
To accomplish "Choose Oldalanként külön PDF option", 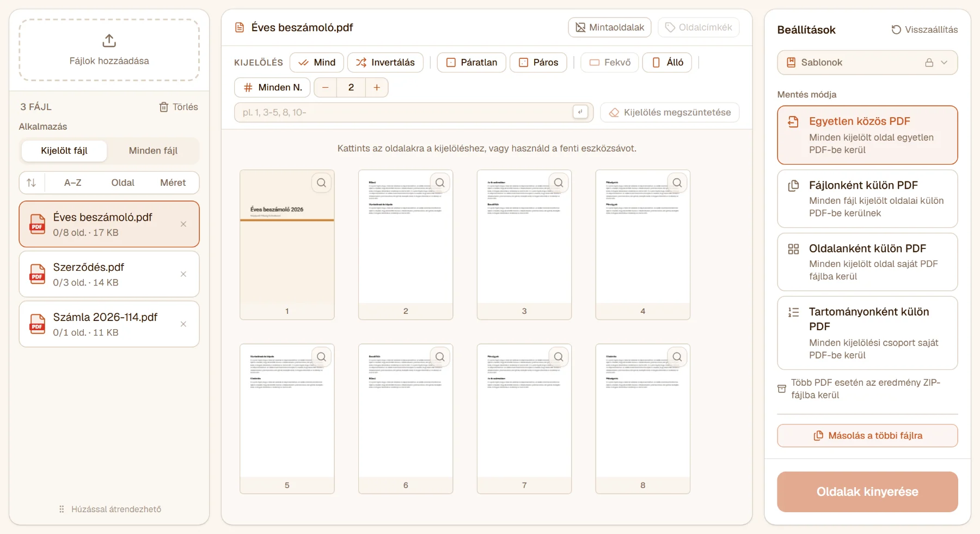I will (x=867, y=262).
